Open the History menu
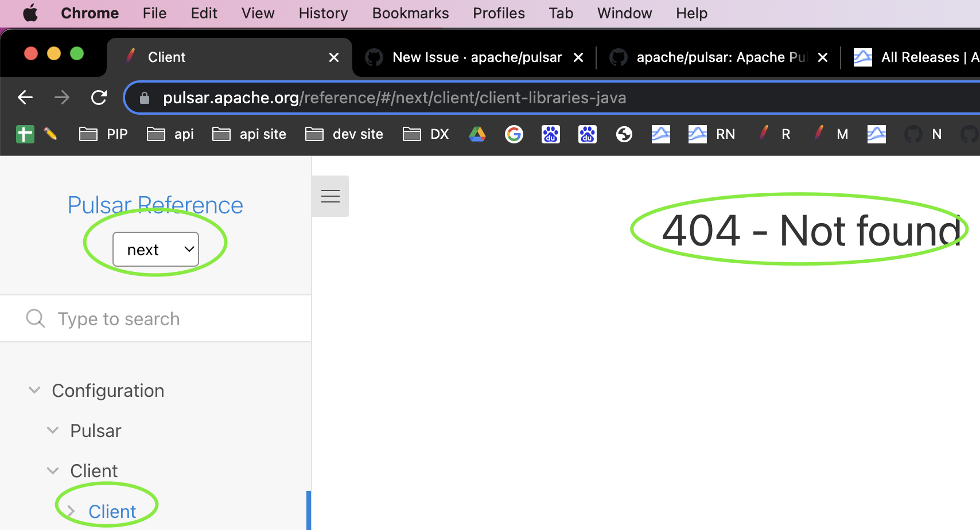Screen dimensions: 980x530 coord(323,13)
